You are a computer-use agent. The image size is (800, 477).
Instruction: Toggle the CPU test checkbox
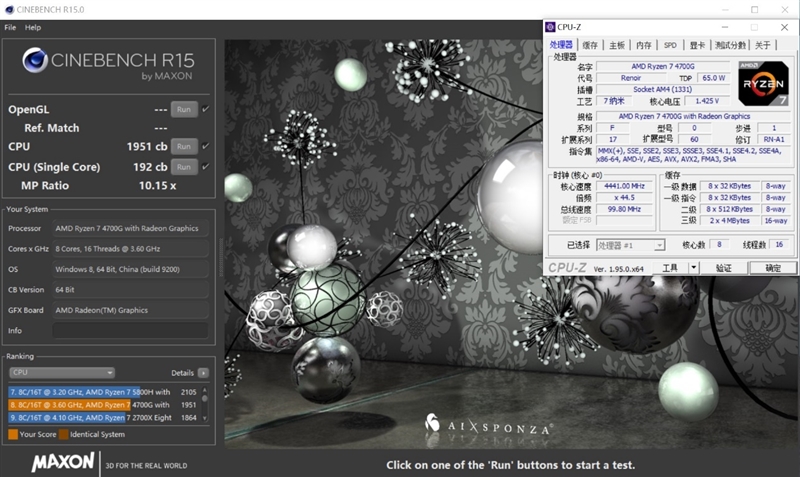(205, 146)
